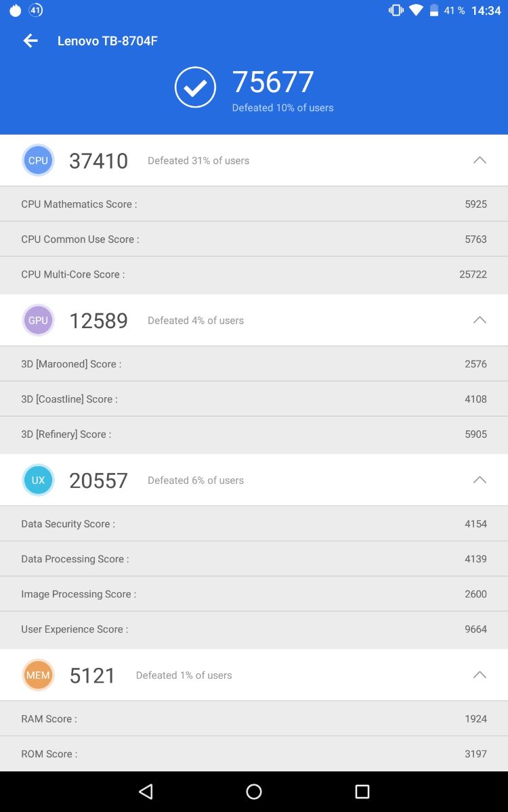508x812 pixels.
Task: Tap the back arrow icon
Action: click(x=30, y=41)
